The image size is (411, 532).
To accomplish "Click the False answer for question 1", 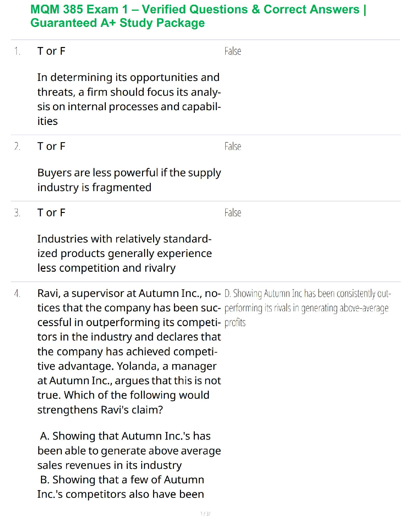I will tap(233, 51).
